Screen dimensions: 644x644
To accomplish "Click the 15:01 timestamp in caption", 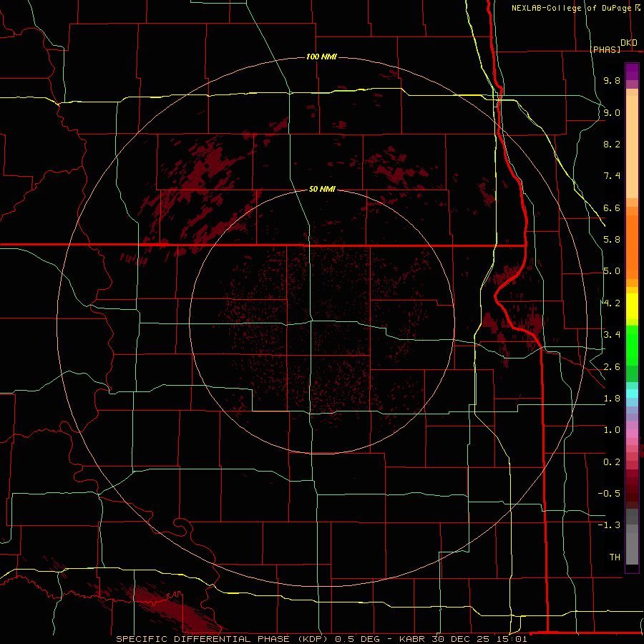I will (x=510, y=639).
